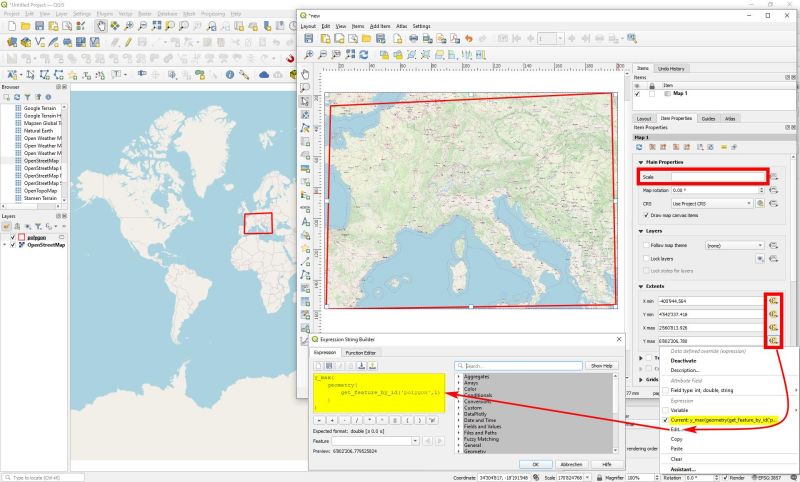800x482 pixels.
Task: Select the Pan Layout hand tool
Action: point(305,74)
